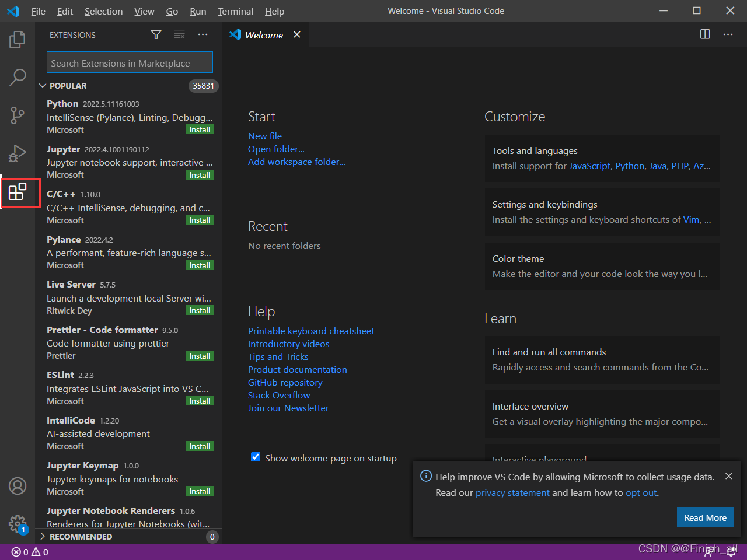The image size is (747, 560).
Task: Install the Jupyter extension
Action: pos(200,175)
